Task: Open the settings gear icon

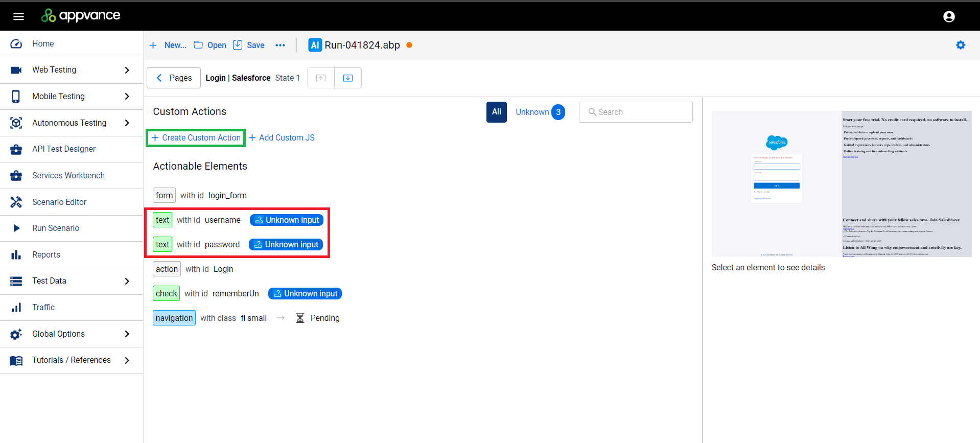Action: [x=961, y=45]
